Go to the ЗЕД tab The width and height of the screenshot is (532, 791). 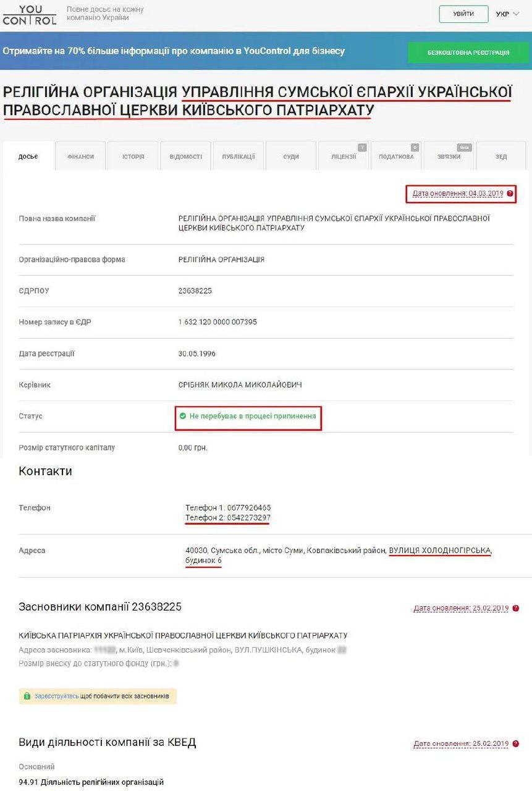click(501, 156)
